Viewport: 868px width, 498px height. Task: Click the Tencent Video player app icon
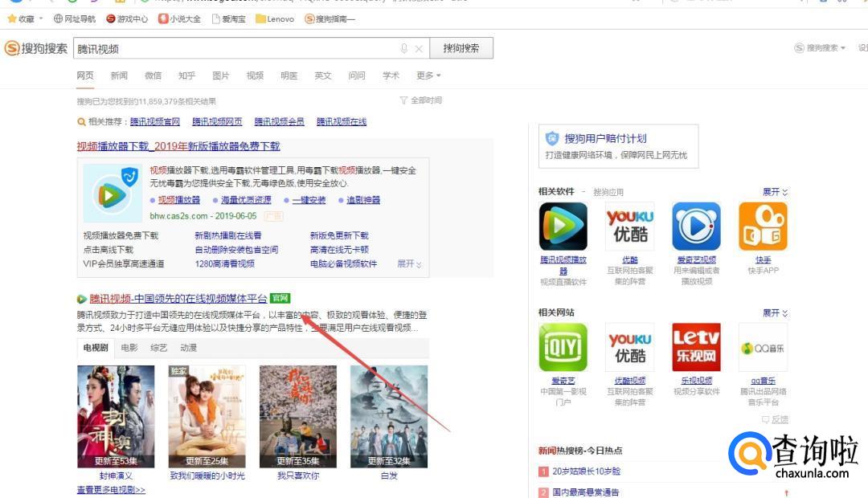tap(563, 227)
